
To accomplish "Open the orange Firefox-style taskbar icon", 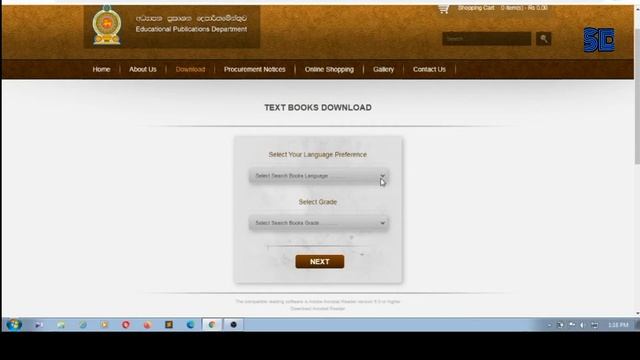I will [147, 324].
